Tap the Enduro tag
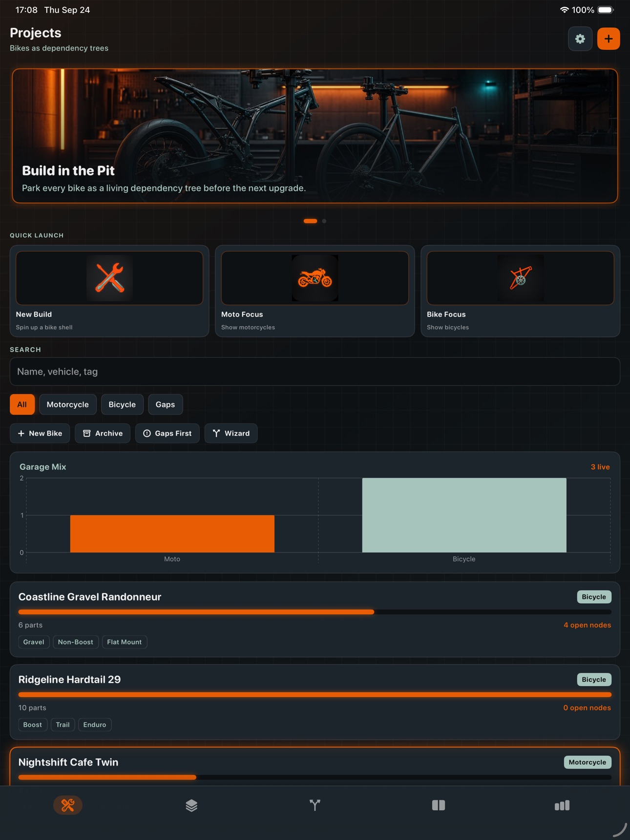The height and width of the screenshot is (840, 630). click(95, 725)
